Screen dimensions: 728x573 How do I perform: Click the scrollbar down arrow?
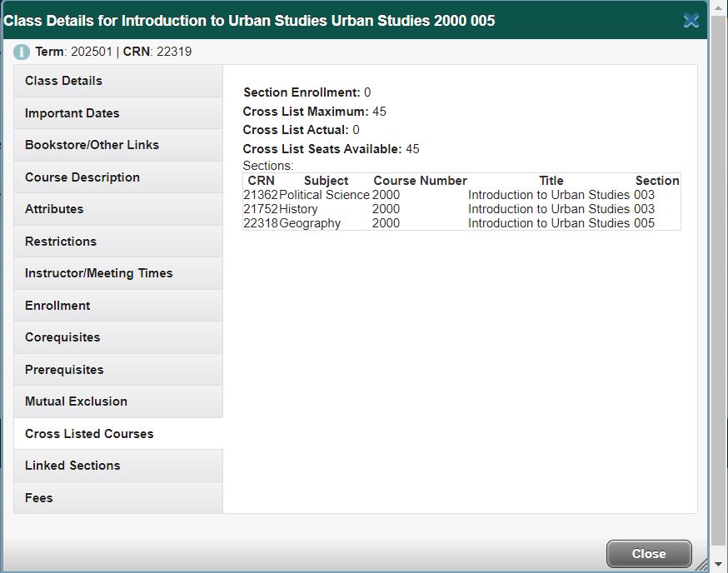[x=718, y=564]
